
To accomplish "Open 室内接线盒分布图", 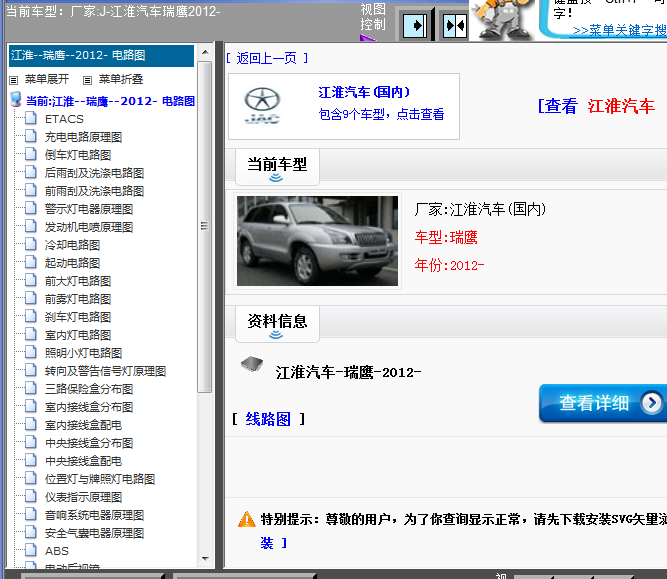I will pos(89,407).
